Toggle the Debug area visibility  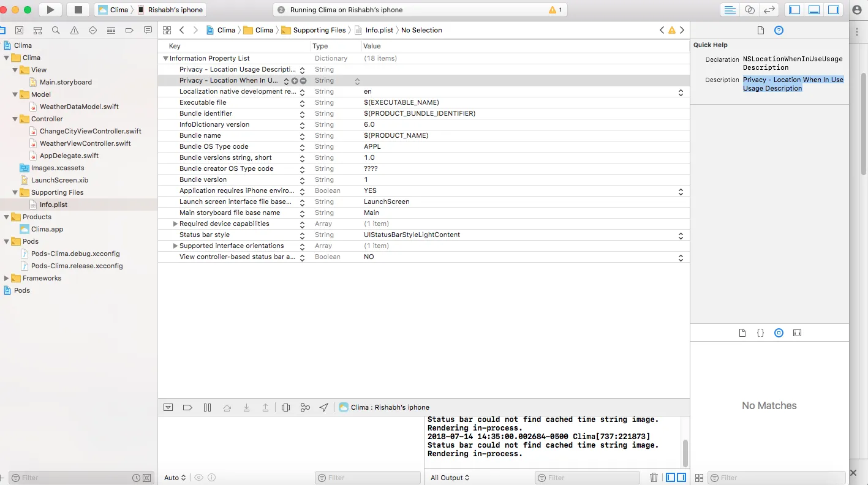814,10
